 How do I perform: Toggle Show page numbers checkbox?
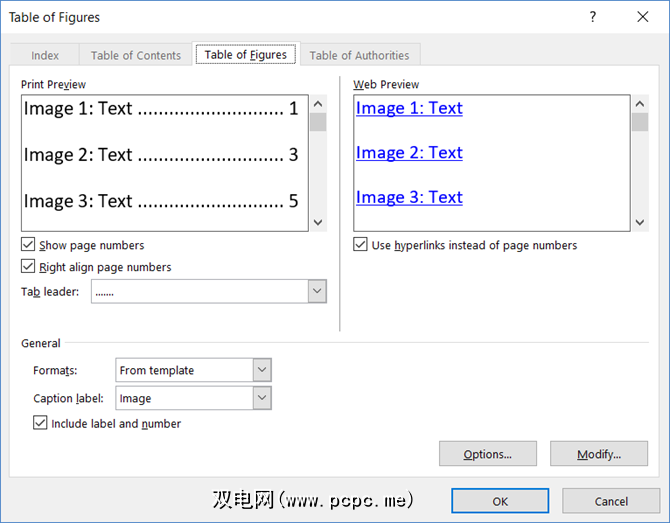tap(28, 245)
